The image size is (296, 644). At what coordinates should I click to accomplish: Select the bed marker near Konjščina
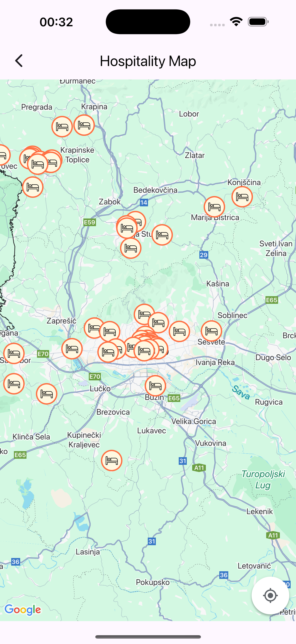242,197
